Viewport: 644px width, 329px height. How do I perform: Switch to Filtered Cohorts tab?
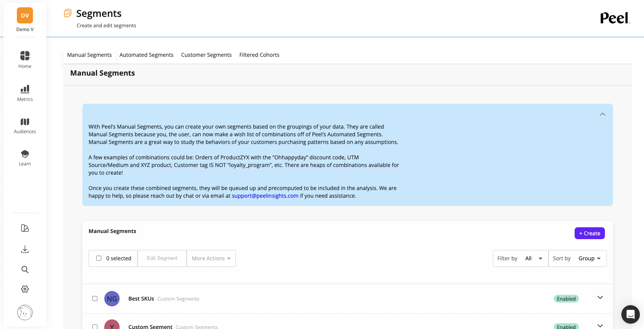point(259,55)
